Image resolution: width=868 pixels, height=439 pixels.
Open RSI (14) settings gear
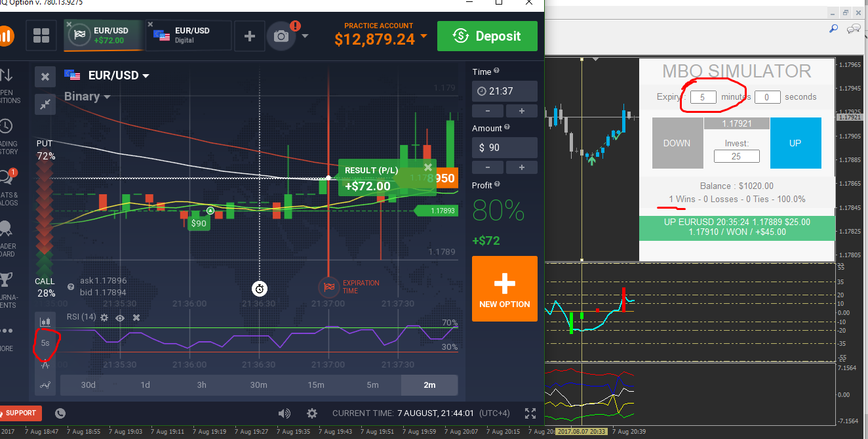click(x=104, y=318)
